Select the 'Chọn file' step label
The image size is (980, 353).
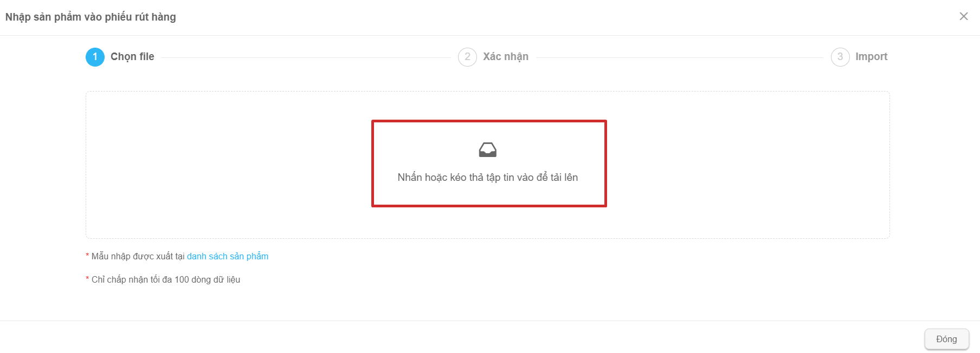click(132, 57)
